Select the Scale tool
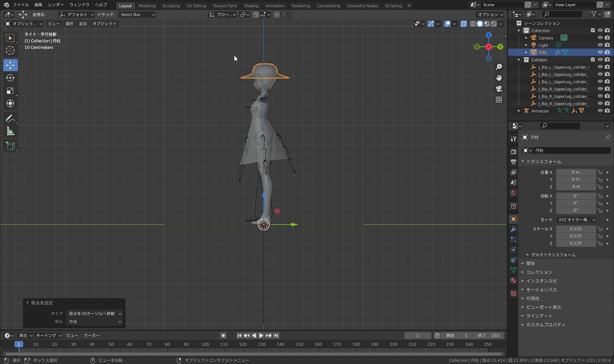The height and width of the screenshot is (364, 614). [10, 91]
